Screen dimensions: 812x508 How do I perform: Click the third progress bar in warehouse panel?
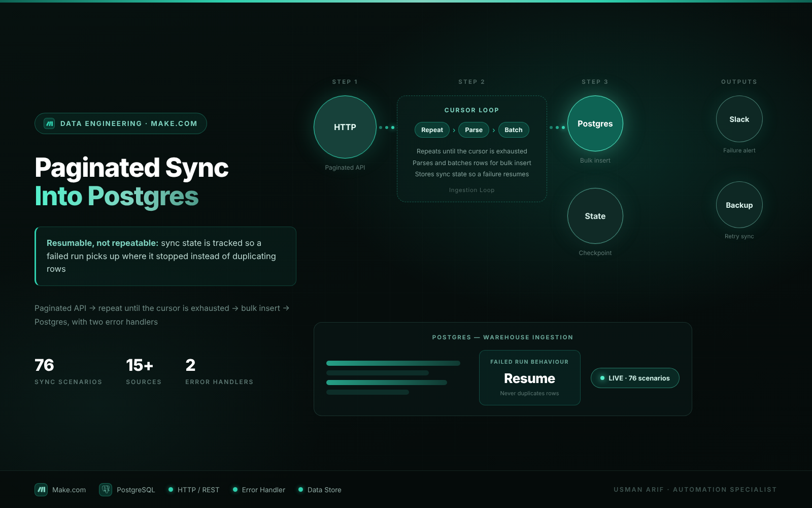pos(387,383)
